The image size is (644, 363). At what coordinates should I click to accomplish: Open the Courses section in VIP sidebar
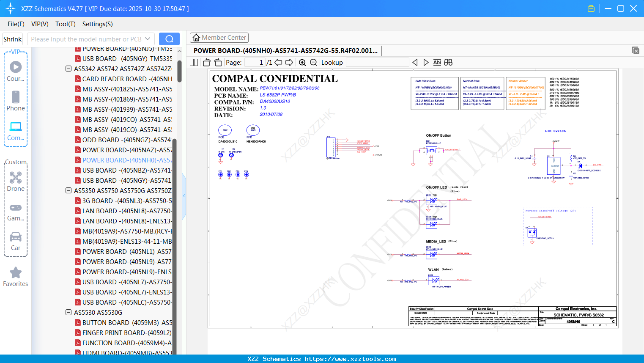[16, 71]
